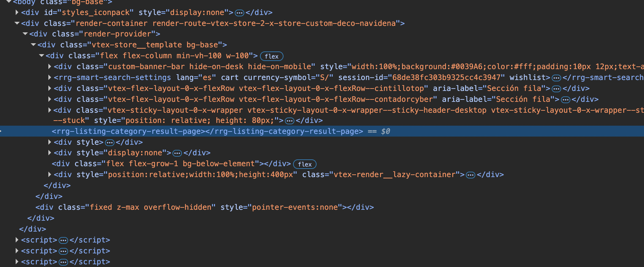Click the currency-symbol "S/" value
The image size is (644, 267).
(x=324, y=78)
